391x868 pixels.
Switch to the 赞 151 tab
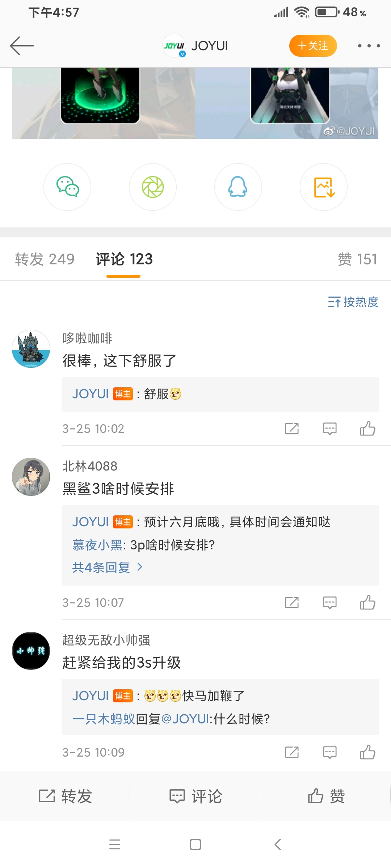pyautogui.click(x=357, y=259)
